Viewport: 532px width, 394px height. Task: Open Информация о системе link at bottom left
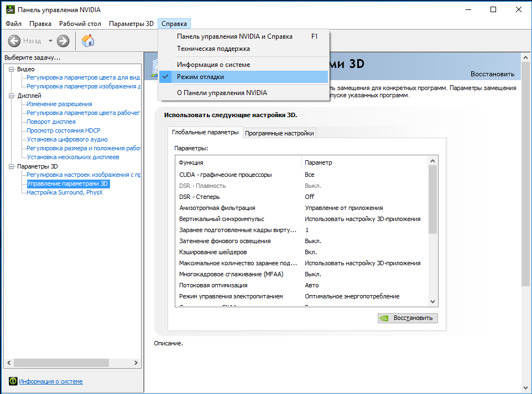(x=50, y=381)
